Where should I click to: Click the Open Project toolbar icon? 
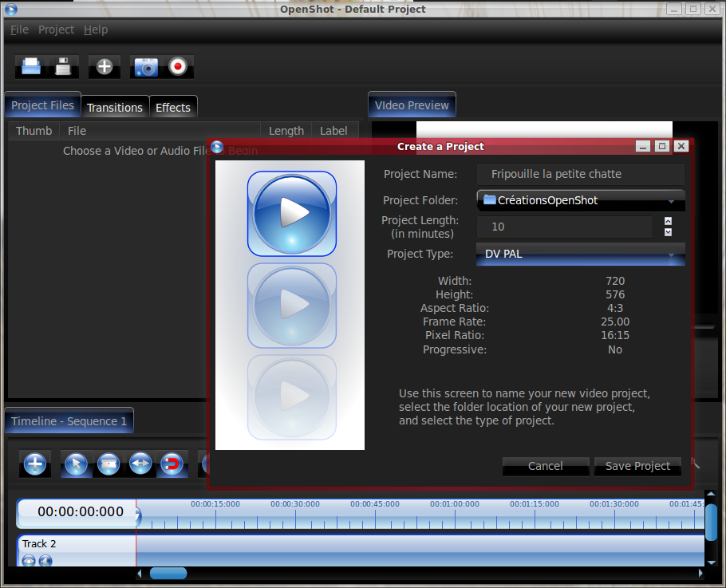pyautogui.click(x=31, y=67)
